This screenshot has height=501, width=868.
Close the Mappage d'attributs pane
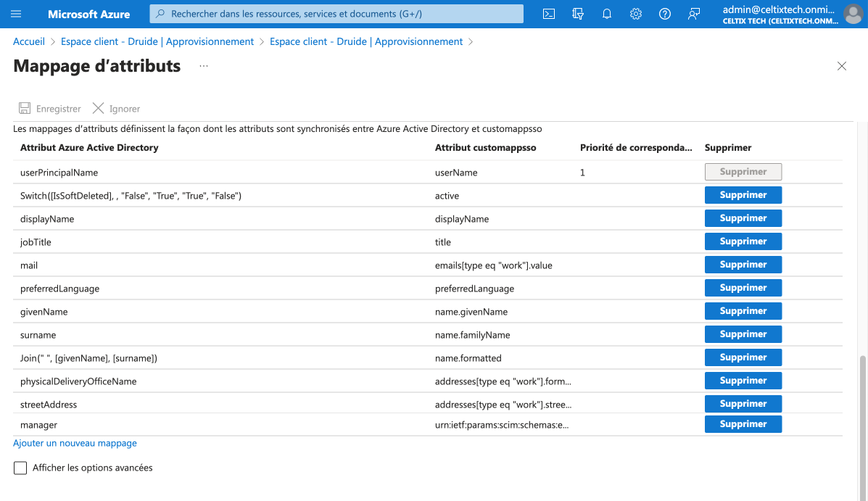(841, 67)
